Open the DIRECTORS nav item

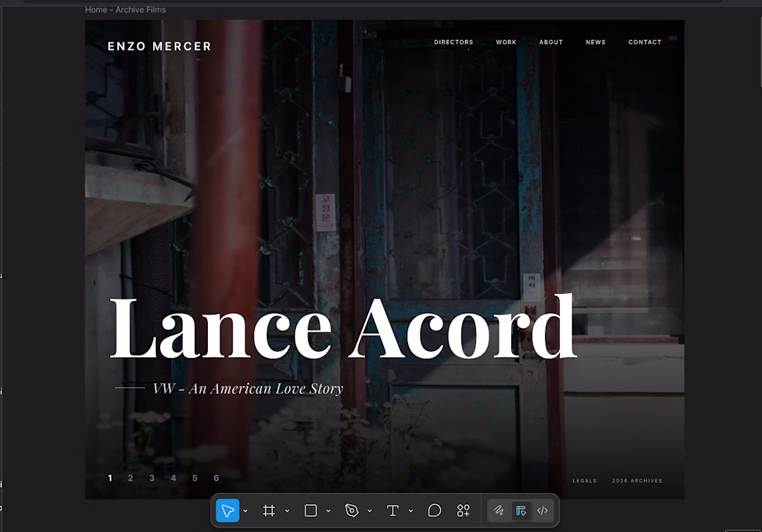[x=454, y=42]
